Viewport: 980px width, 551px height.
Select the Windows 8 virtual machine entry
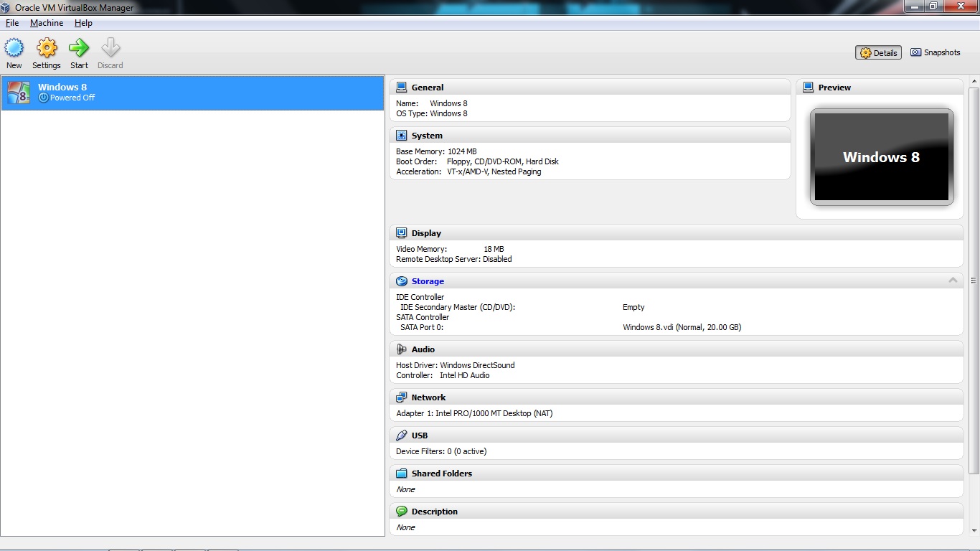tap(192, 93)
